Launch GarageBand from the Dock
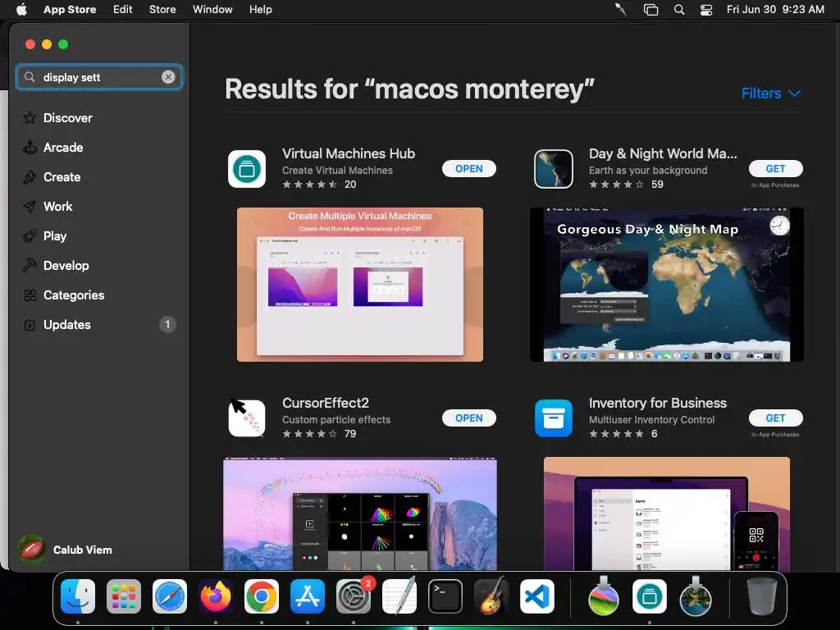 click(x=491, y=596)
